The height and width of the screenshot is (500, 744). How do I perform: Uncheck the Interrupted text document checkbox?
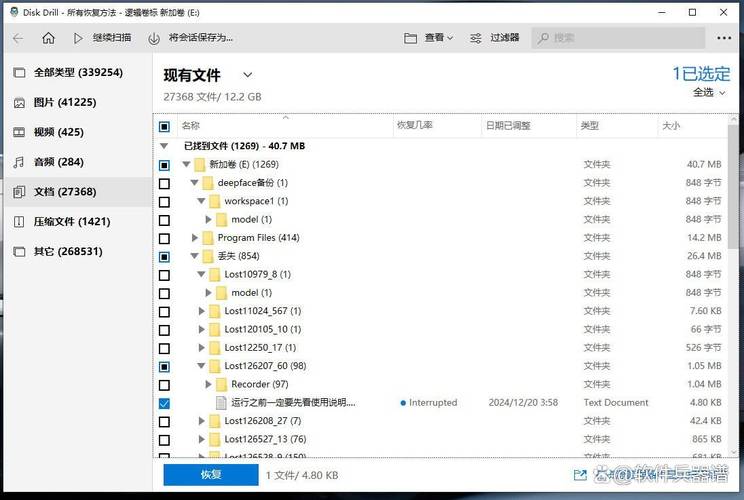click(x=164, y=404)
